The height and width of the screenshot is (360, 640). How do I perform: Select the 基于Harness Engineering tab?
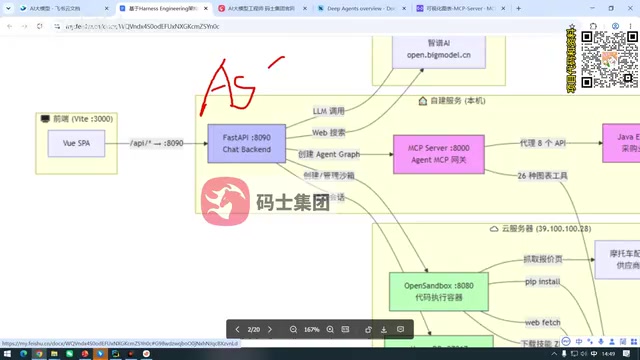(163, 8)
